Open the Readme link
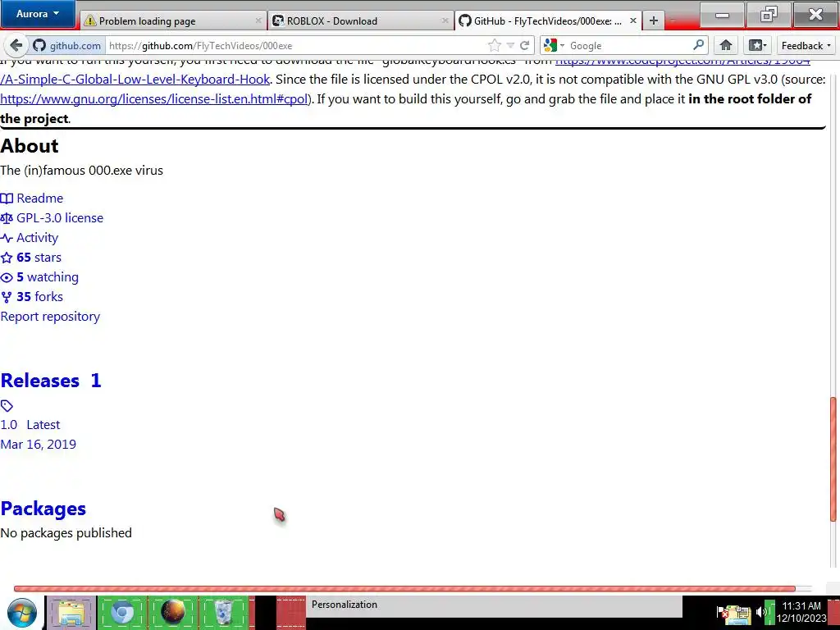This screenshot has width=840, height=630. pyautogui.click(x=39, y=199)
